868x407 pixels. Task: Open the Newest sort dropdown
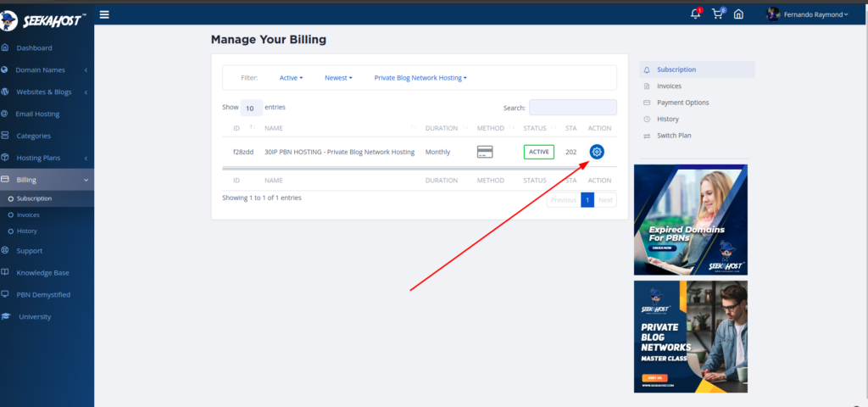pos(338,78)
